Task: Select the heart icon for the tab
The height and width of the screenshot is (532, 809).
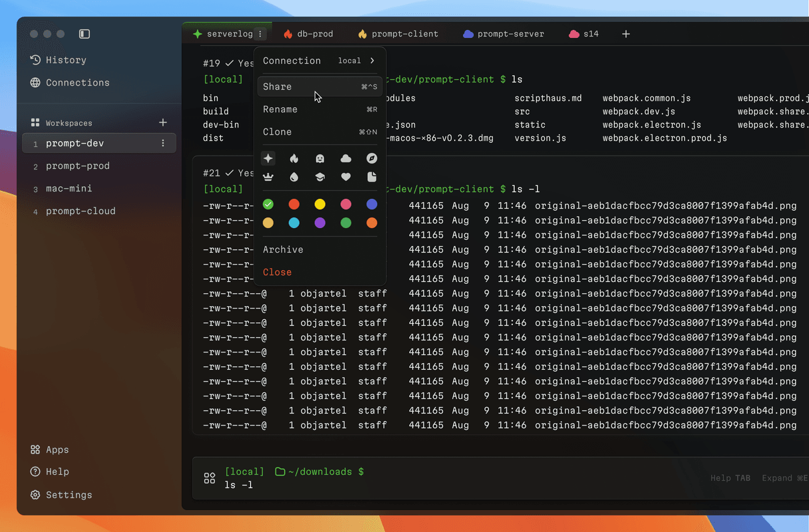Action: coord(345,177)
